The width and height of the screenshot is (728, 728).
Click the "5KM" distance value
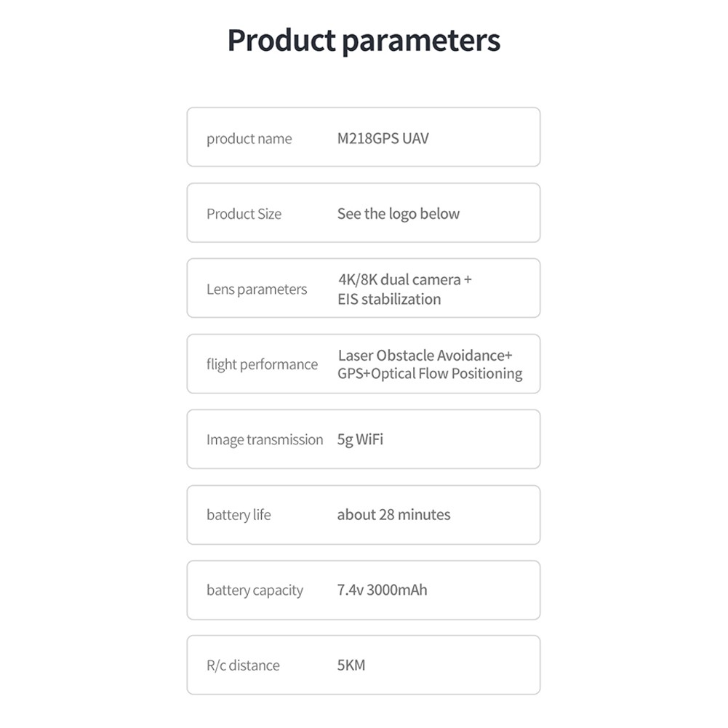[x=351, y=665]
